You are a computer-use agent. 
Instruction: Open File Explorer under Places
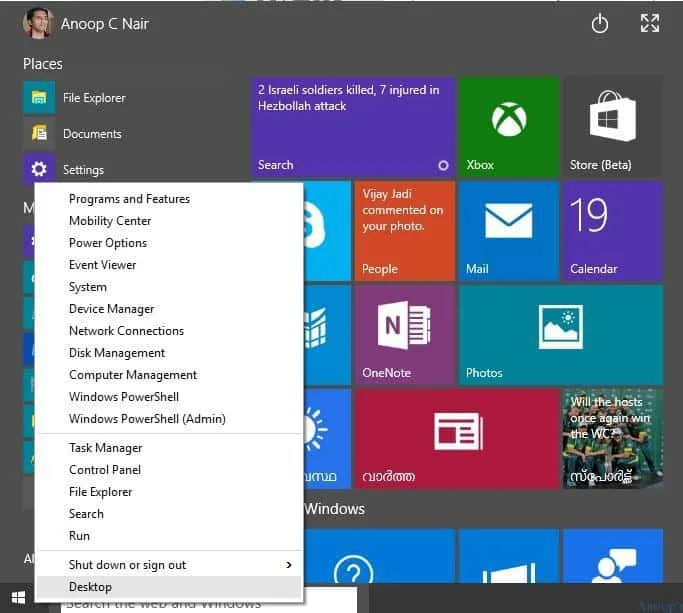click(94, 98)
